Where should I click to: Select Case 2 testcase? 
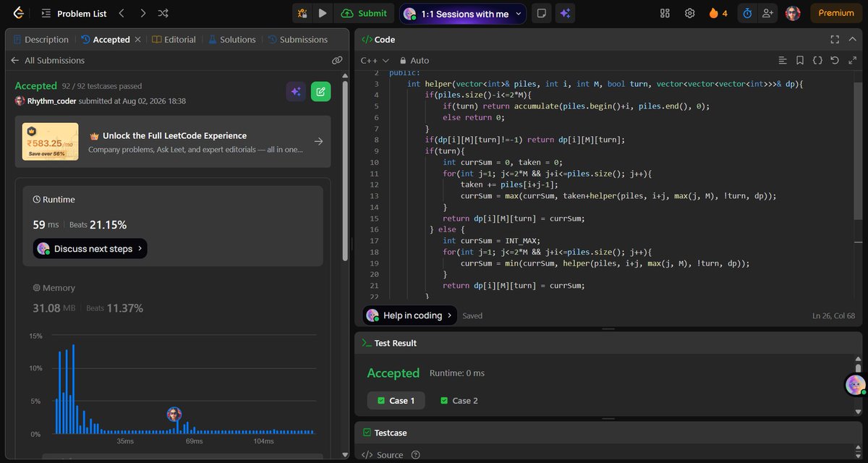click(x=459, y=401)
